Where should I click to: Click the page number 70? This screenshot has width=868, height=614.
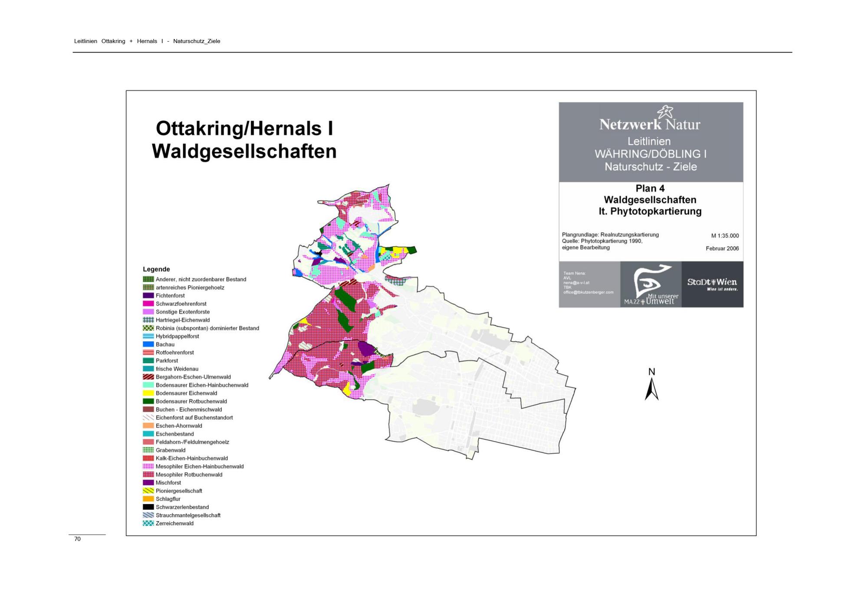coord(77,539)
